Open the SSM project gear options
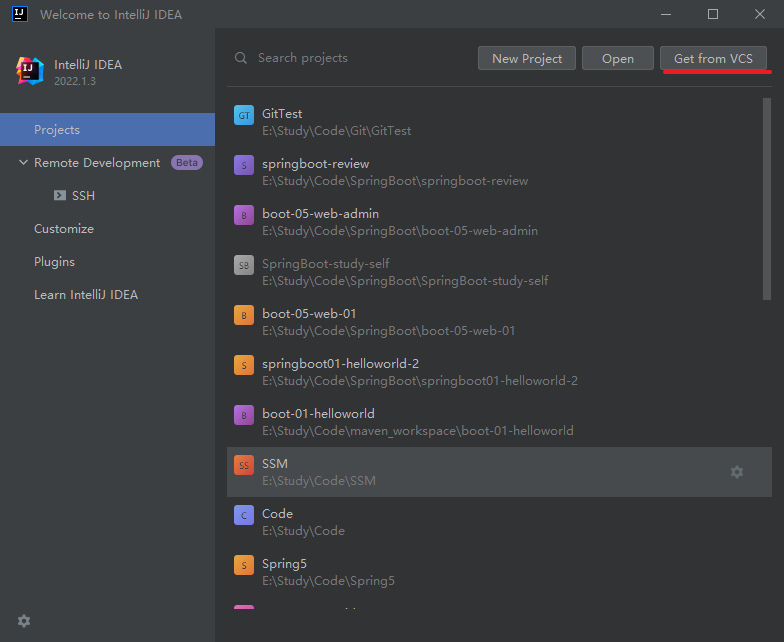This screenshot has width=784, height=642. (736, 472)
